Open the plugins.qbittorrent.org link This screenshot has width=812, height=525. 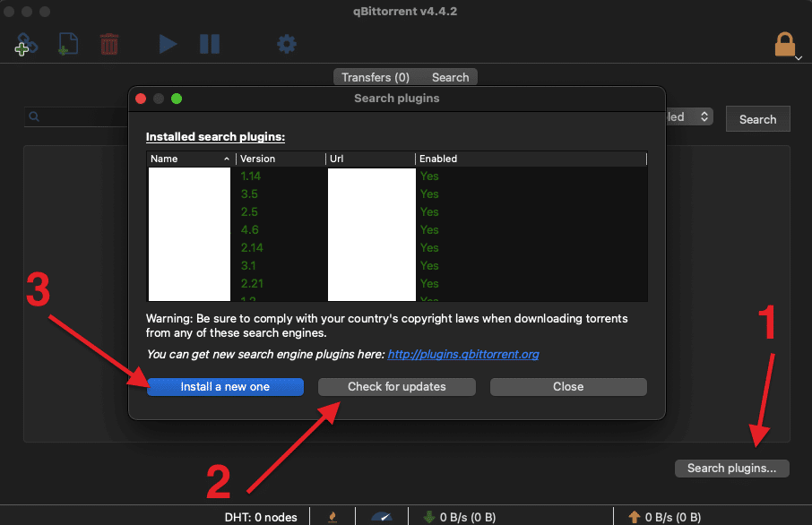click(463, 355)
